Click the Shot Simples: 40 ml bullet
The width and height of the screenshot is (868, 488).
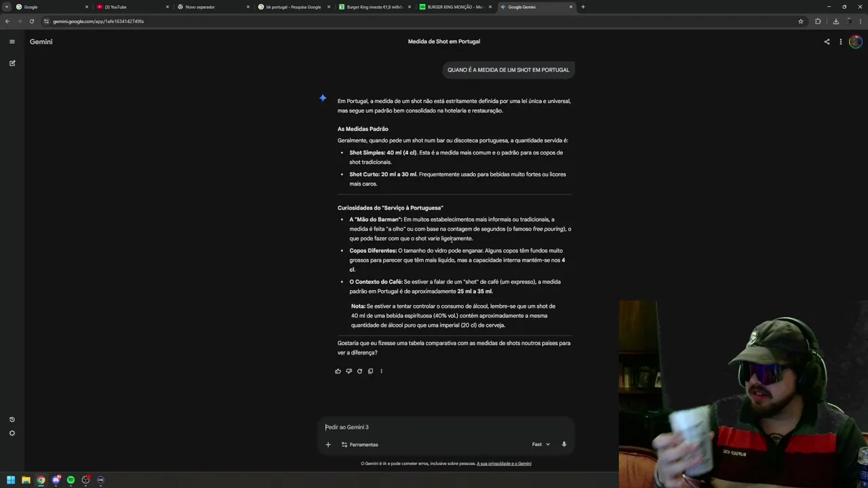tap(456, 157)
